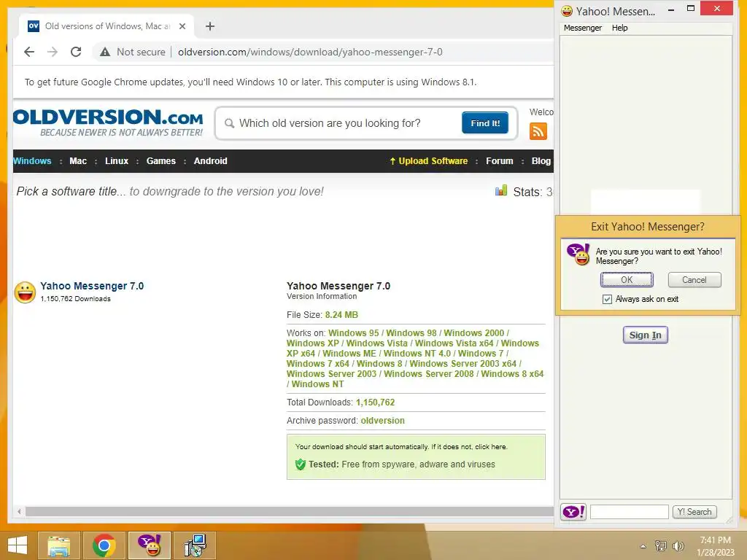Uncheck Always ask on exit
This screenshot has width=747, height=560.
point(607,299)
